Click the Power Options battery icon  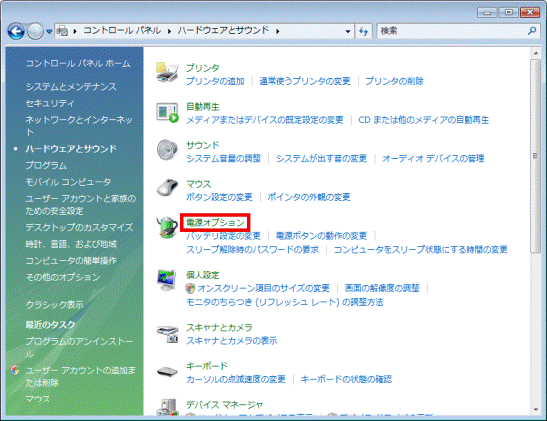click(167, 227)
